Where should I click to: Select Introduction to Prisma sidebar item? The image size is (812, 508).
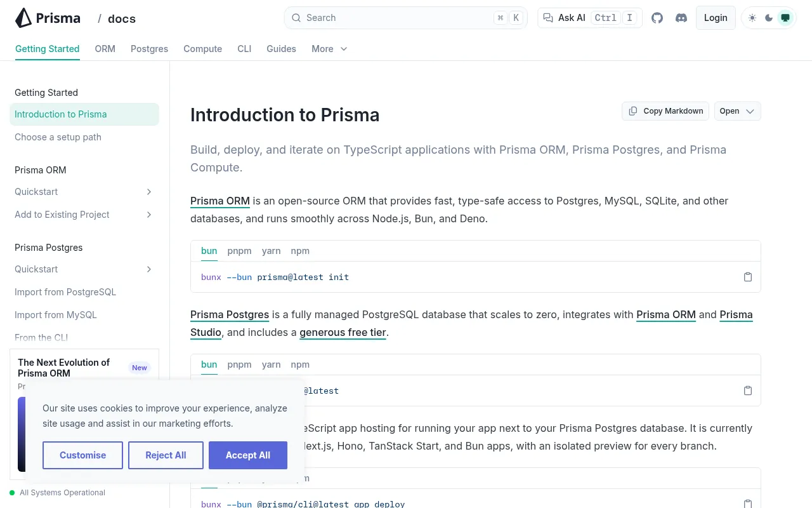coord(84,114)
